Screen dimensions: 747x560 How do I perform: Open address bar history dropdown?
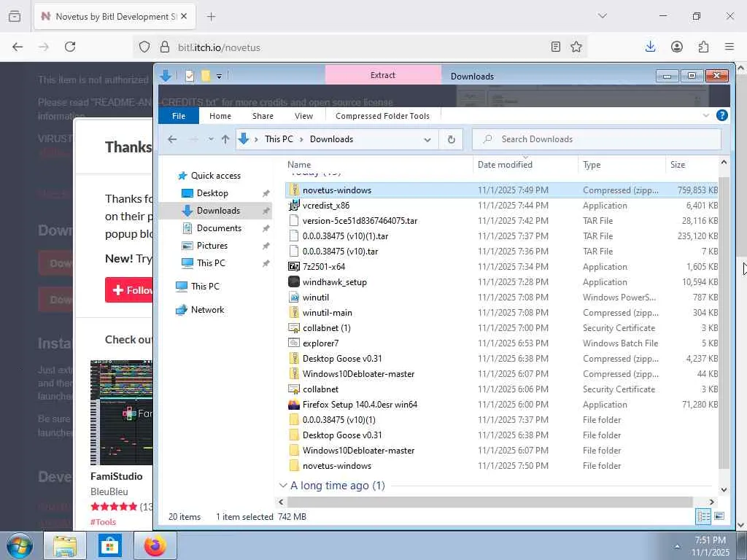coord(427,139)
